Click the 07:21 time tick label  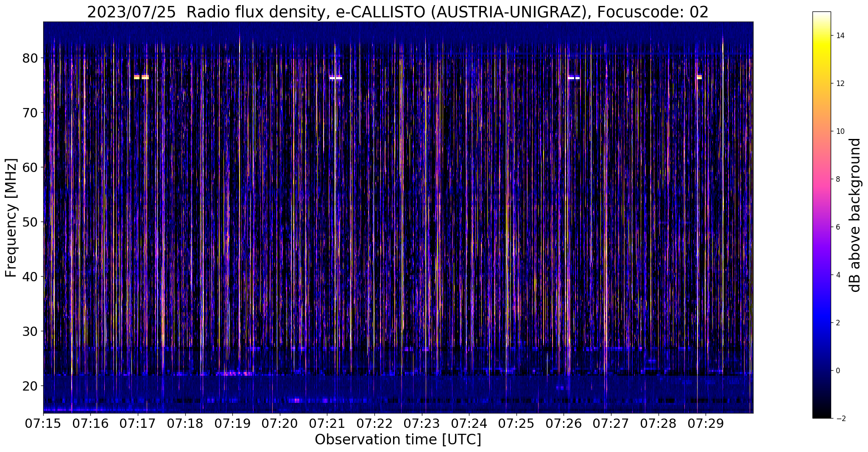point(327,424)
